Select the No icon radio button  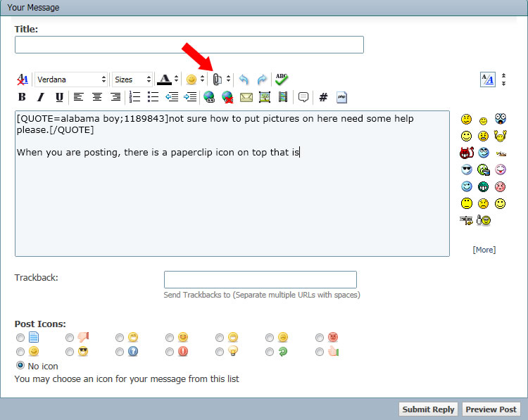[20, 366]
